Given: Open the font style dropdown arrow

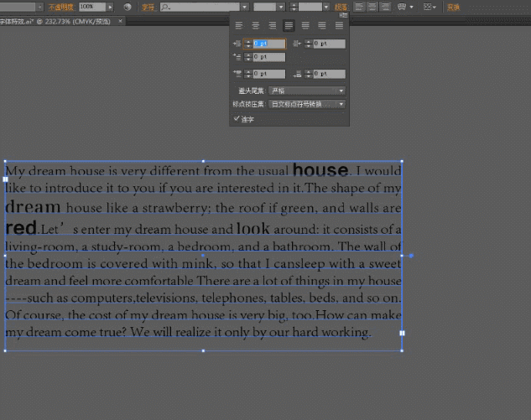Looking at the screenshot, I should click(281, 7).
